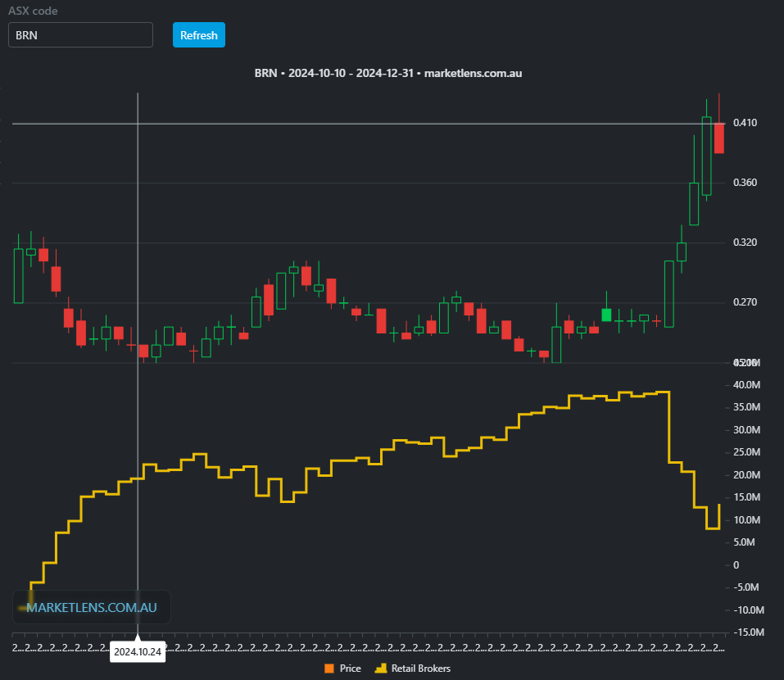The image size is (784, 680).
Task: Select the solid green candle near 0.270
Action: pyautogui.click(x=606, y=315)
